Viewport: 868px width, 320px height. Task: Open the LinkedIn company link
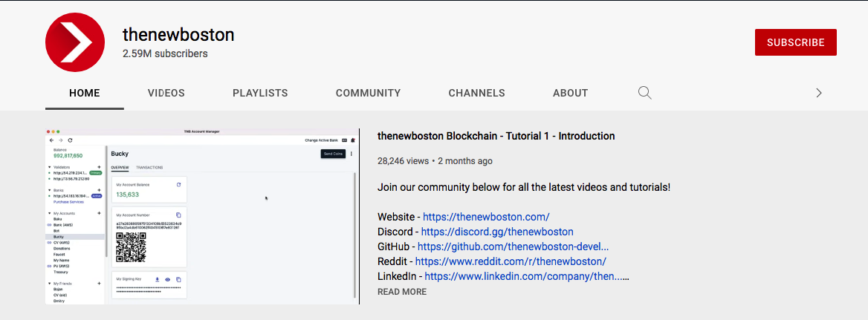(525, 276)
